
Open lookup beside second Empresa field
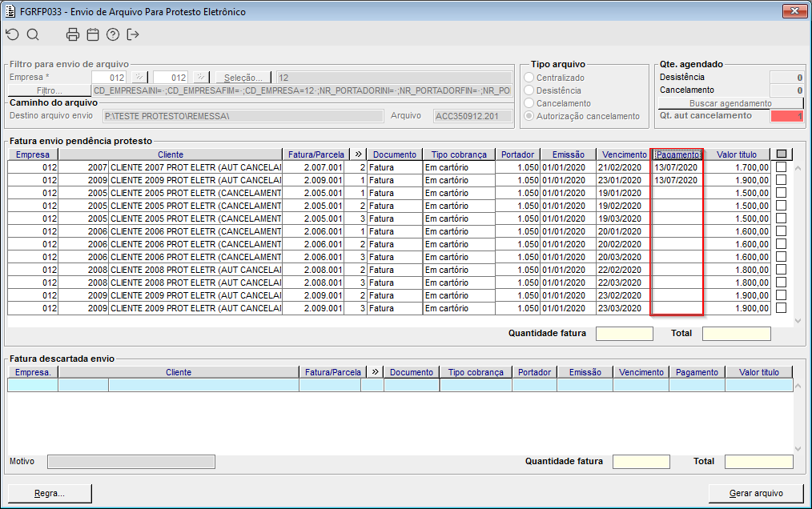tap(201, 78)
